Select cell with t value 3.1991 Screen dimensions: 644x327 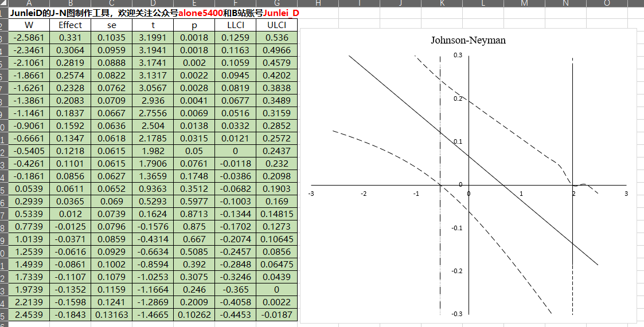(153, 38)
